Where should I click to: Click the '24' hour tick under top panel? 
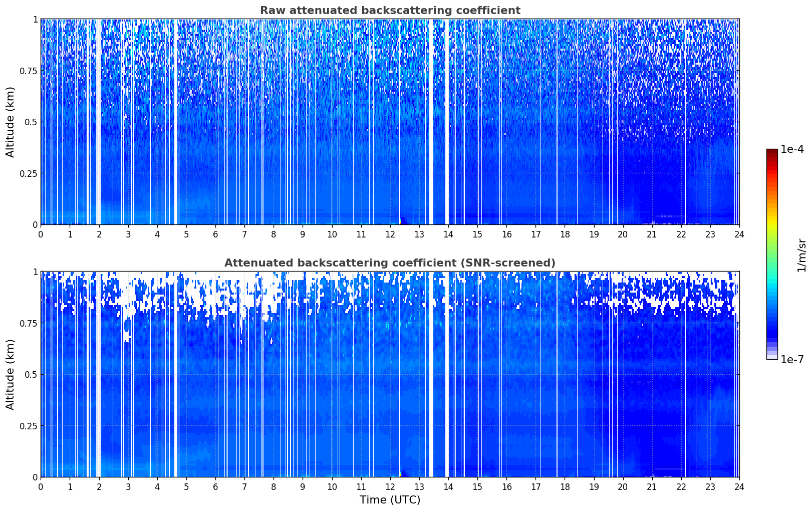coord(739,234)
